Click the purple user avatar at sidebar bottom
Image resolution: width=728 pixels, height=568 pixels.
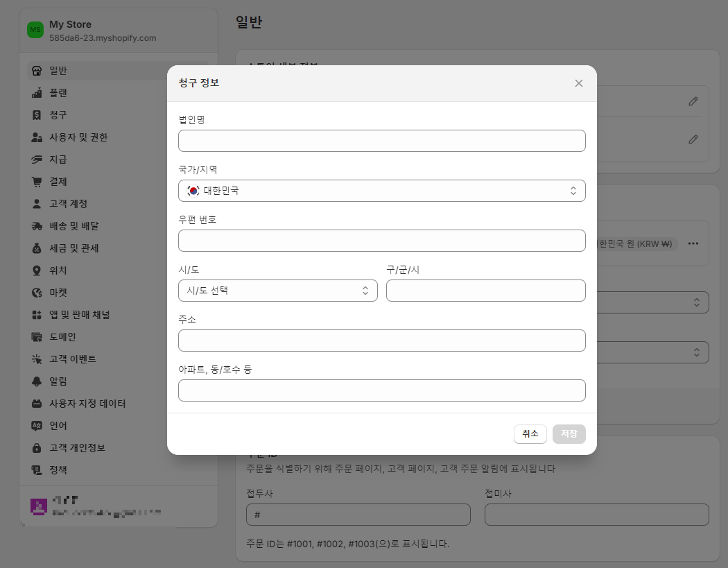pos(39,506)
